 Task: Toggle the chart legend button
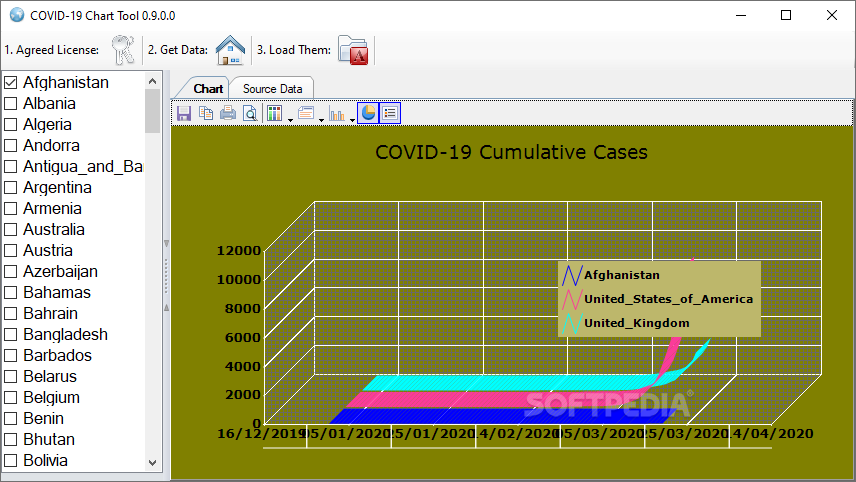tap(390, 113)
